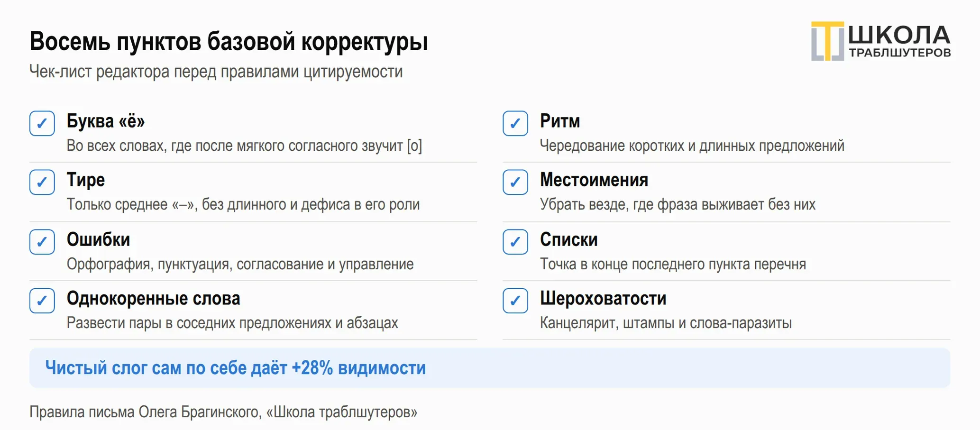Click the Ошибки description about орфография
Viewport: 980px width, 430px height.
coord(240,264)
